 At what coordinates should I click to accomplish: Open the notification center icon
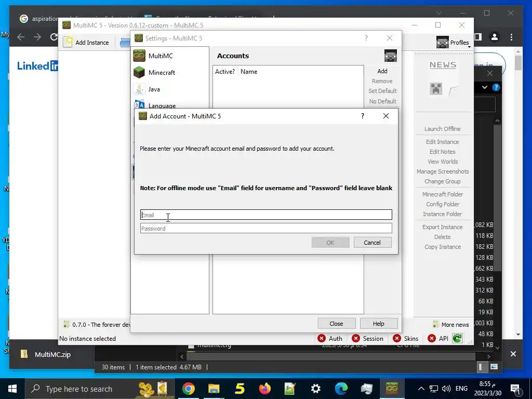point(515,389)
